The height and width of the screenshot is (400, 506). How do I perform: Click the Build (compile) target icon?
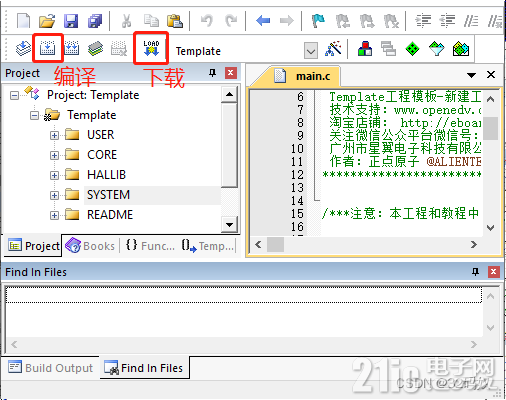[x=47, y=49]
